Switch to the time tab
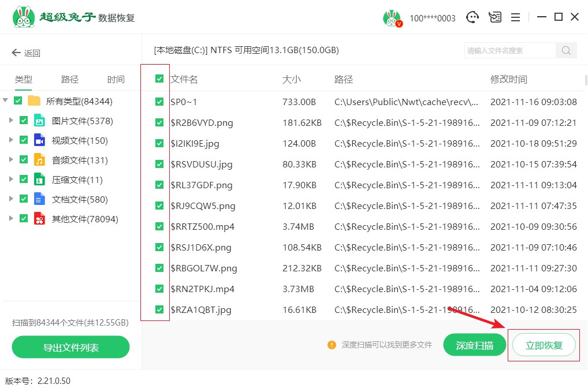The image size is (588, 392). [116, 80]
